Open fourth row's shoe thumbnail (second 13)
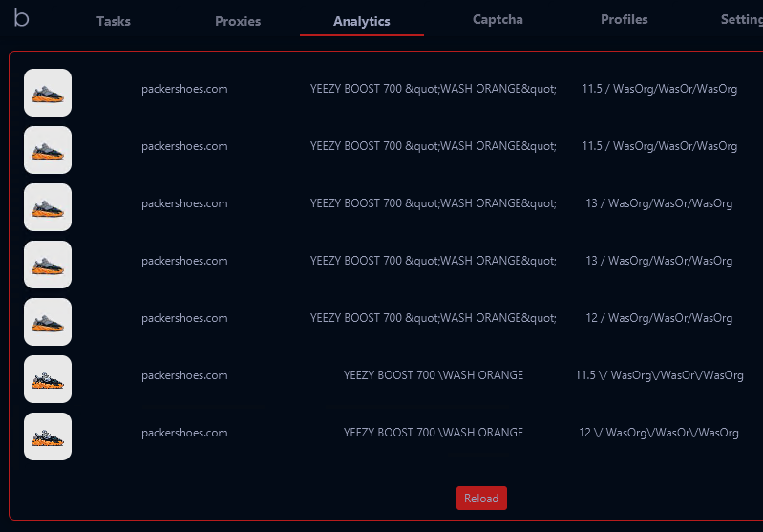The width and height of the screenshot is (763, 532). (x=48, y=265)
